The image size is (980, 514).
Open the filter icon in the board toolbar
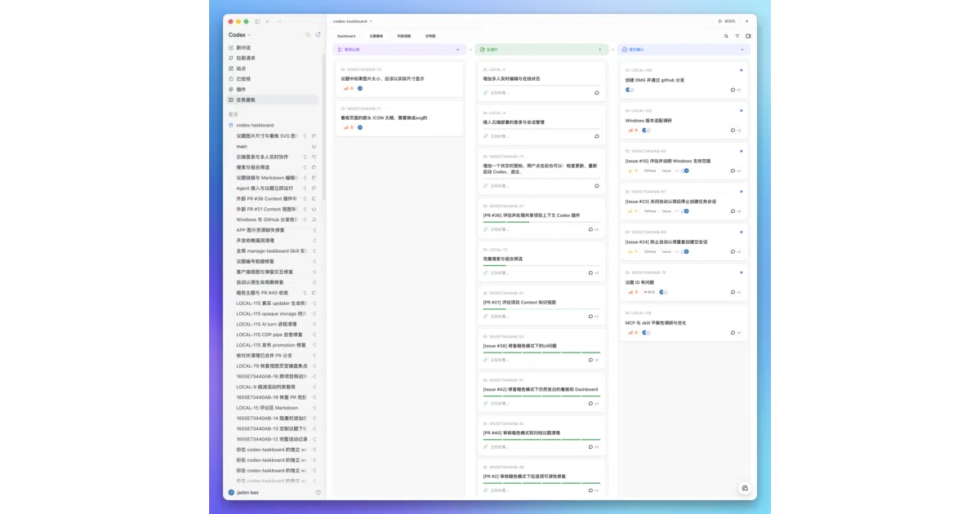pos(737,36)
